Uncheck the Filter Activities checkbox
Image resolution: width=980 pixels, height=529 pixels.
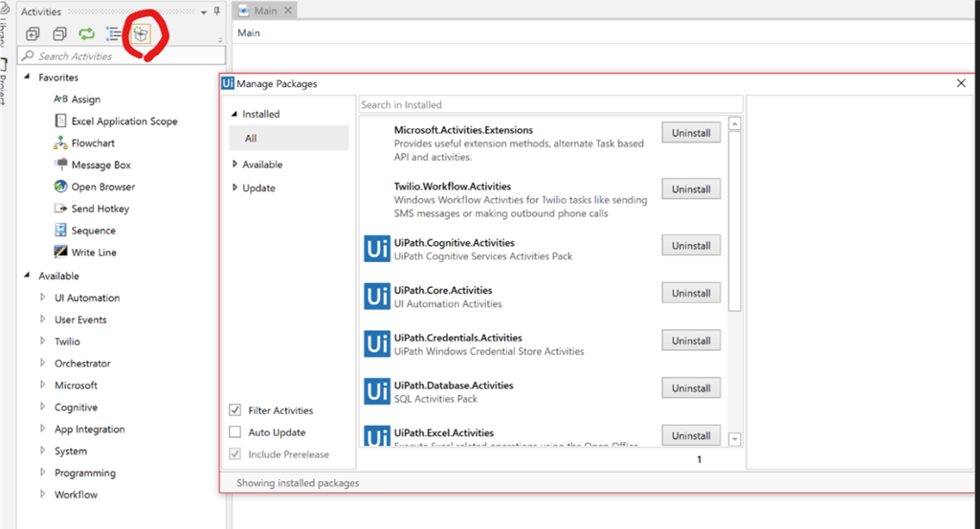235,409
